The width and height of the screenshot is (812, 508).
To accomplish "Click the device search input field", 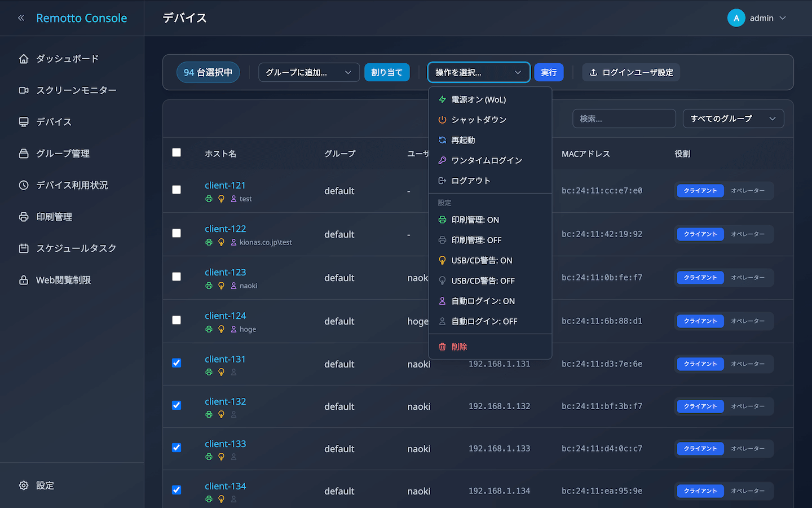I will click(624, 119).
